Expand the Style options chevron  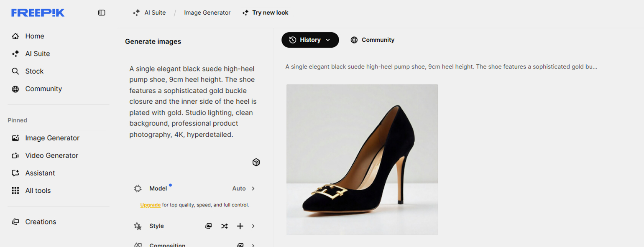pyautogui.click(x=253, y=226)
